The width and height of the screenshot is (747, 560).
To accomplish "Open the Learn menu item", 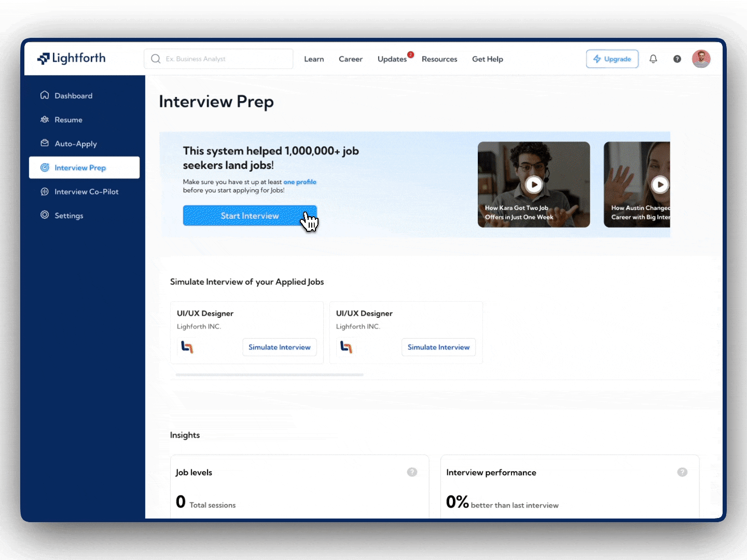I will (x=314, y=59).
